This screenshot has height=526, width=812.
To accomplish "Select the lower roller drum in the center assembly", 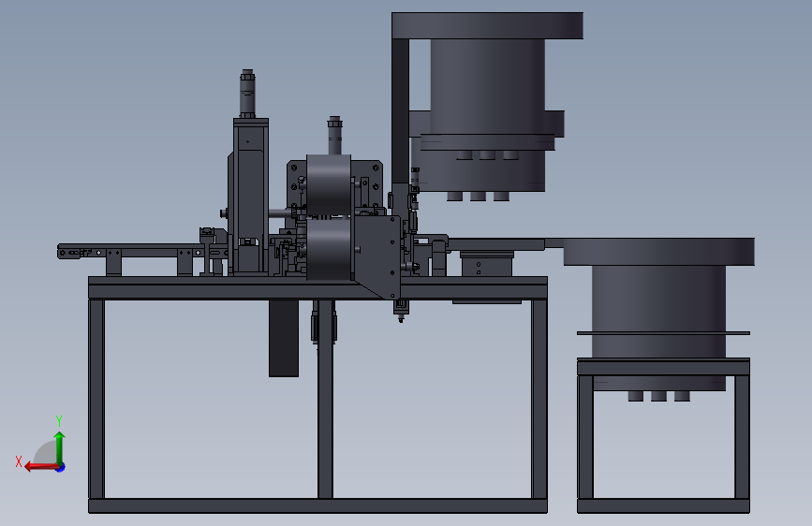I will coord(329,250).
